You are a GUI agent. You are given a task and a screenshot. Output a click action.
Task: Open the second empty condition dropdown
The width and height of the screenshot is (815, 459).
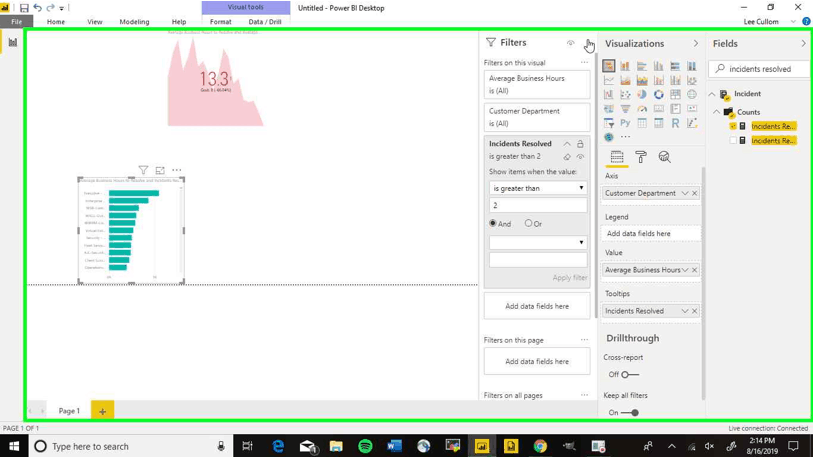click(x=538, y=242)
